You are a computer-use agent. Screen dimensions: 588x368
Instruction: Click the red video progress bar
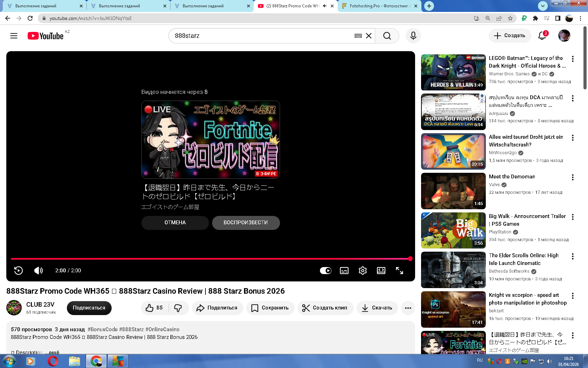[210, 259]
